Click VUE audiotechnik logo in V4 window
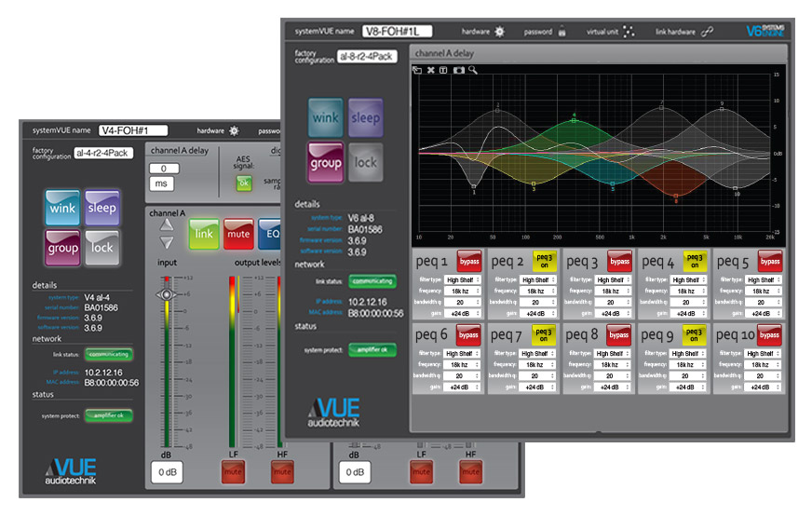Viewport: 812px width, 516px height. [x=71, y=471]
